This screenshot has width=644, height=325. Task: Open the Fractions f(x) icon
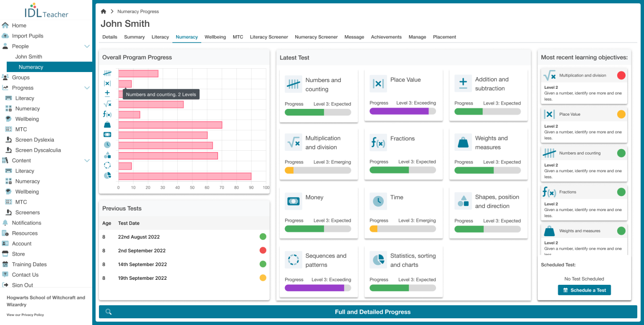point(378,142)
